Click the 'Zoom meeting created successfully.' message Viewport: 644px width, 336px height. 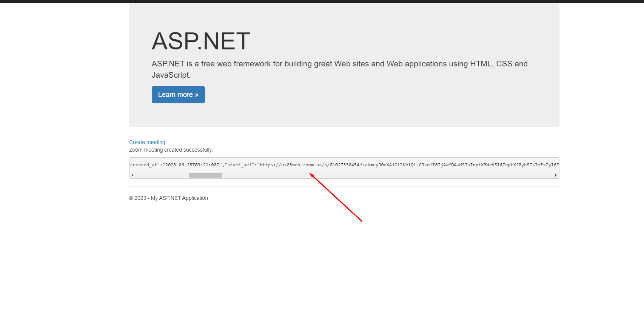tap(171, 150)
